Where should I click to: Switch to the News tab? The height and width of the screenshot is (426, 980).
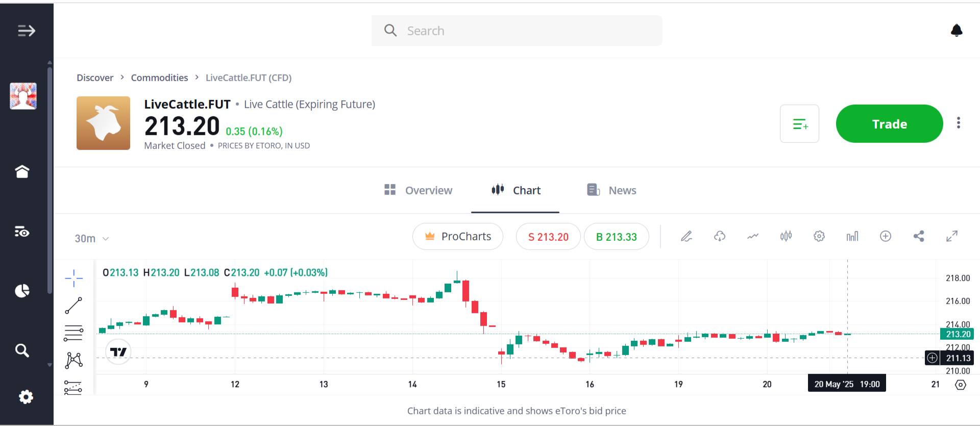tap(611, 190)
